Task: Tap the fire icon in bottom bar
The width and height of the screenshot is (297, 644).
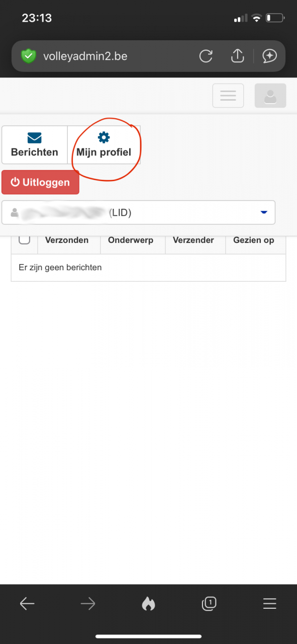Action: (148, 604)
